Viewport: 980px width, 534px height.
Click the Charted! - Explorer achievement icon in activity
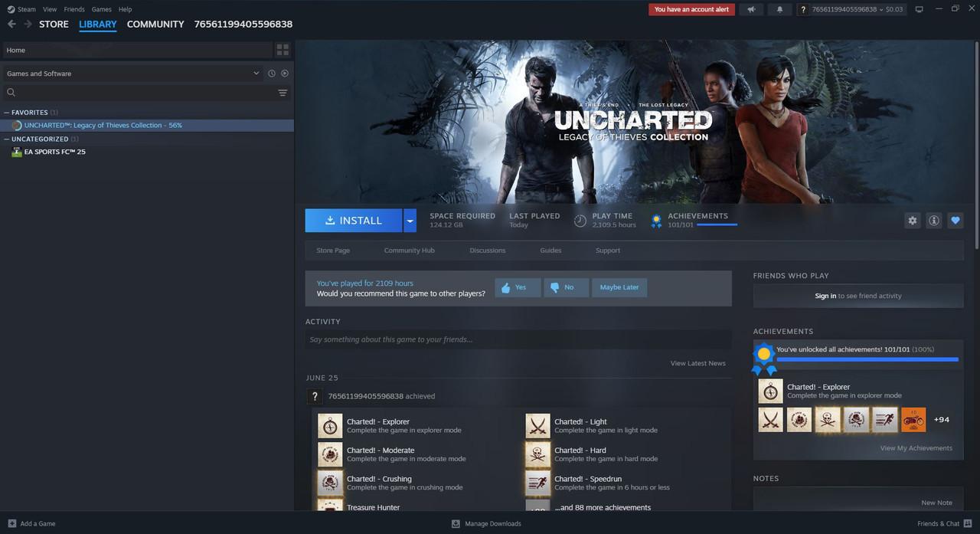point(330,426)
